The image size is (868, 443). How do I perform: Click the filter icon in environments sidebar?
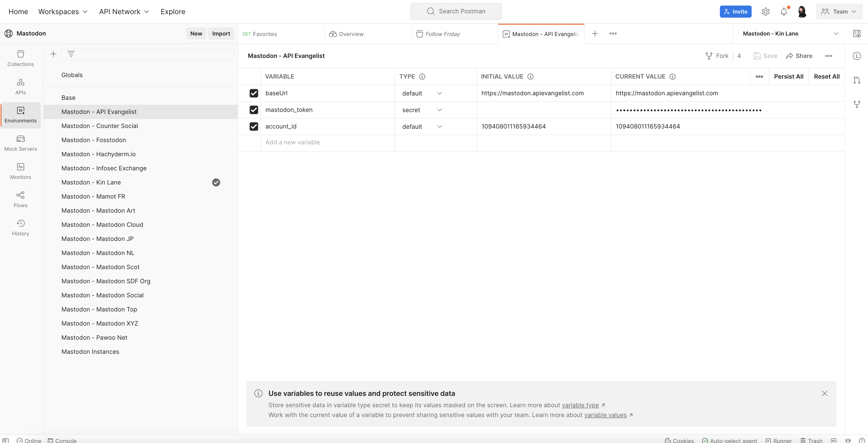(71, 54)
